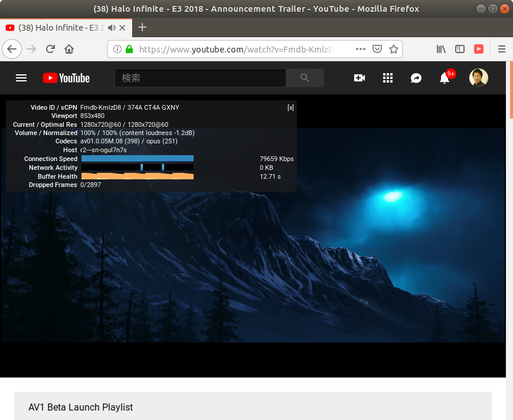Click the red YouTube extension toolbar icon
The image size is (513, 420).
coord(479,49)
